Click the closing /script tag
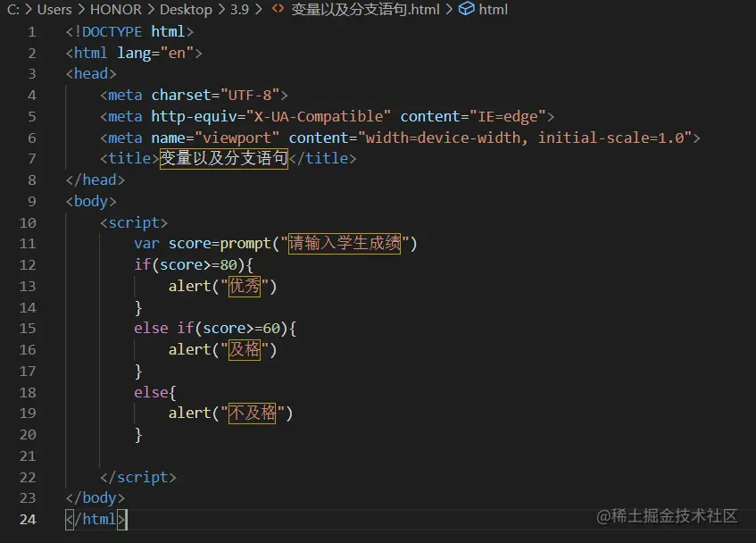The image size is (756, 543). tap(137, 477)
